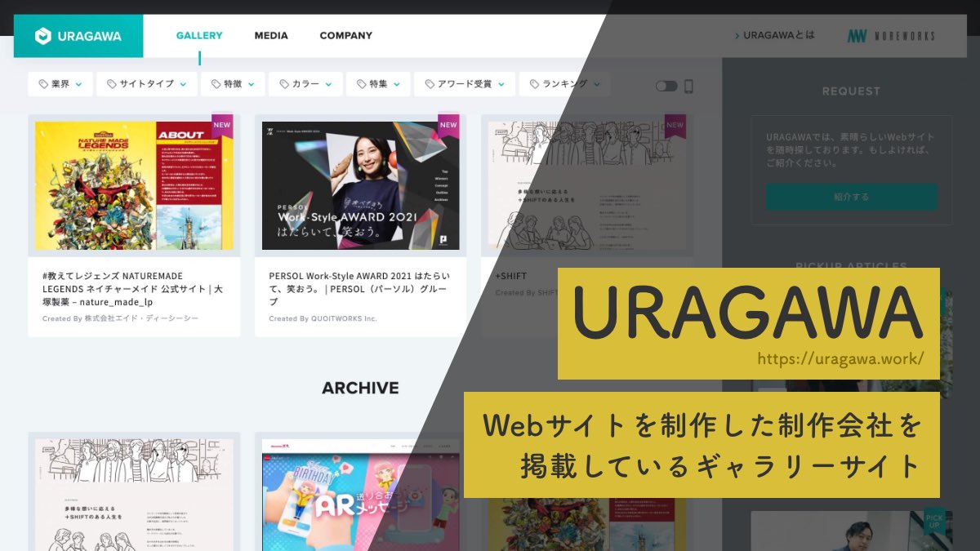This screenshot has width=980, height=551.
Task: Open the URAGAWAとは link
Action: [x=774, y=36]
